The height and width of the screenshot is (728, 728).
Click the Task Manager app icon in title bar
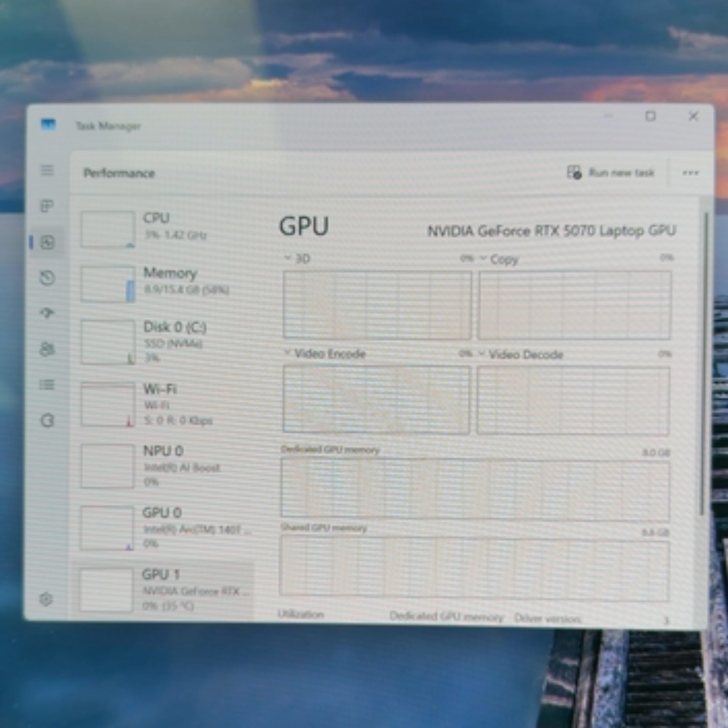(x=48, y=125)
